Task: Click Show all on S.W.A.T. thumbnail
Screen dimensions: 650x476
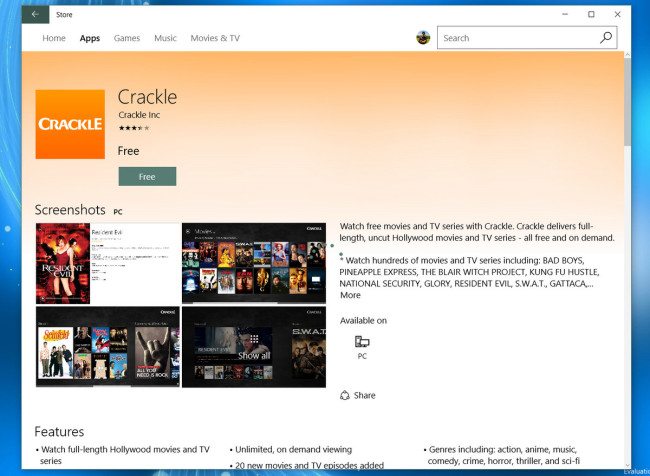Action: [253, 354]
